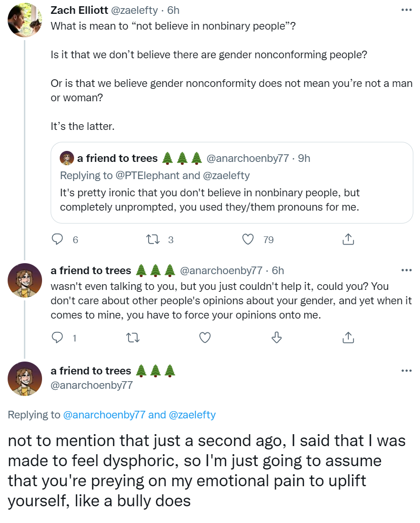This screenshot has width=420, height=523.
Task: Share Zach Elliott's tweet via share icon
Action: [348, 239]
